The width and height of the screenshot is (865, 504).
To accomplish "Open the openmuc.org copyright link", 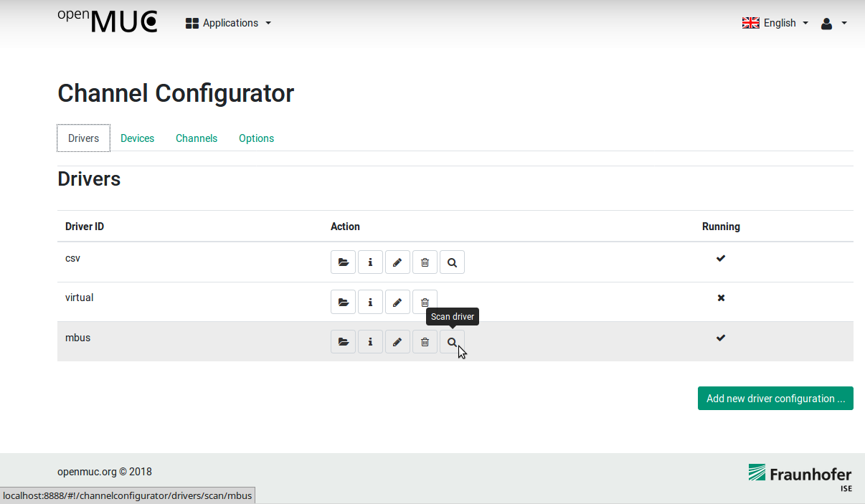I will click(x=105, y=471).
